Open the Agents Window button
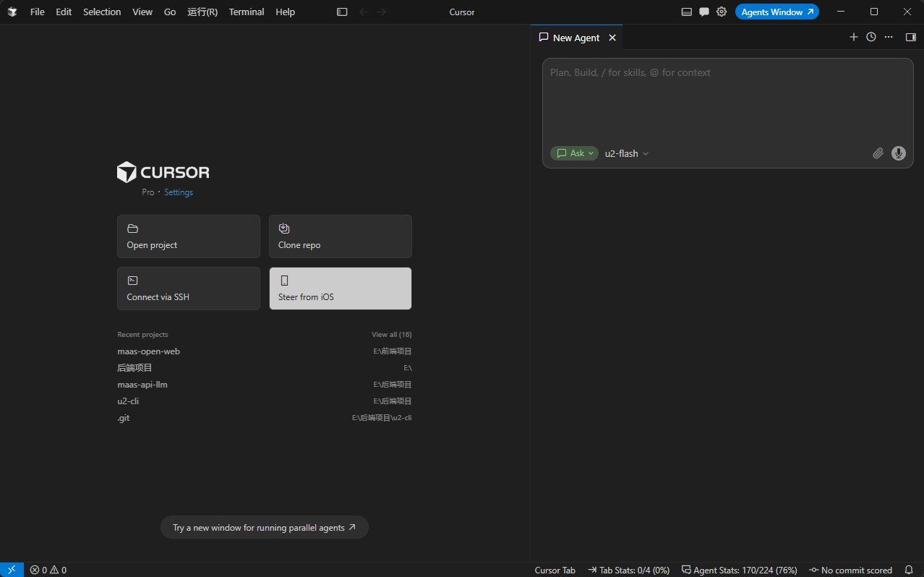The height and width of the screenshot is (577, 924). point(777,12)
